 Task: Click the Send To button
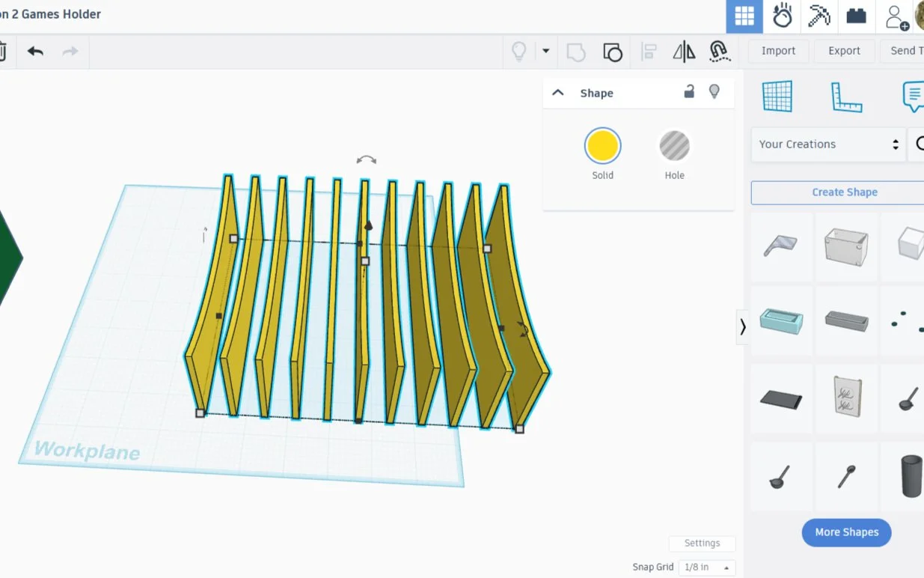coord(902,51)
